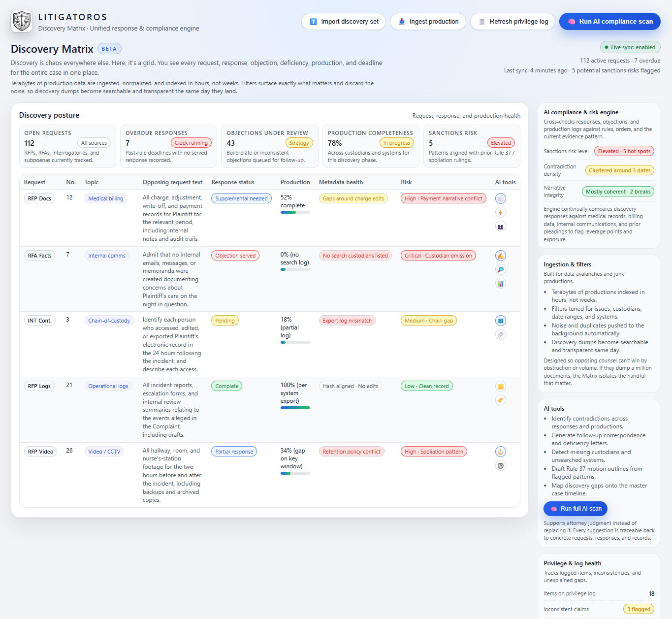
Task: Expand the In progress filter on Production Completeness
Action: [397, 142]
